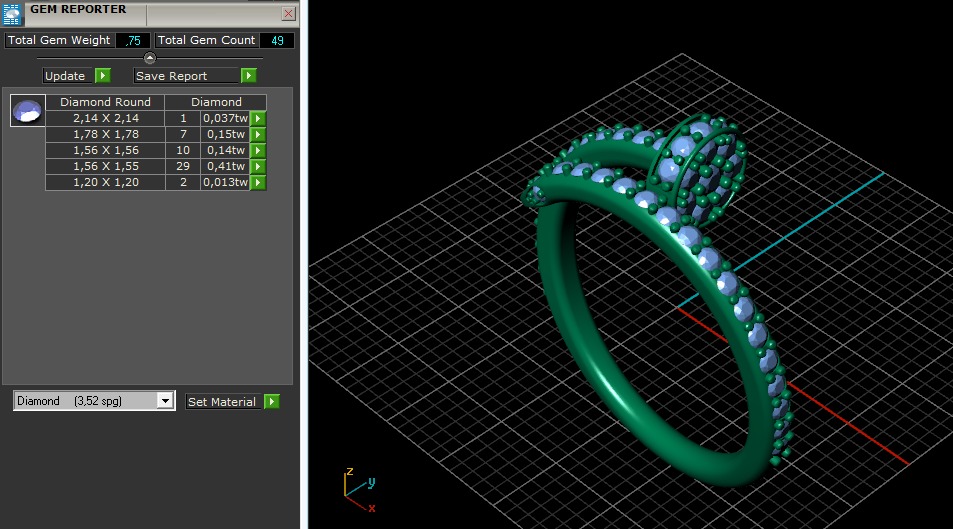Image resolution: width=953 pixels, height=529 pixels.
Task: Click green arrow on 0,037tw row
Action: (258, 118)
